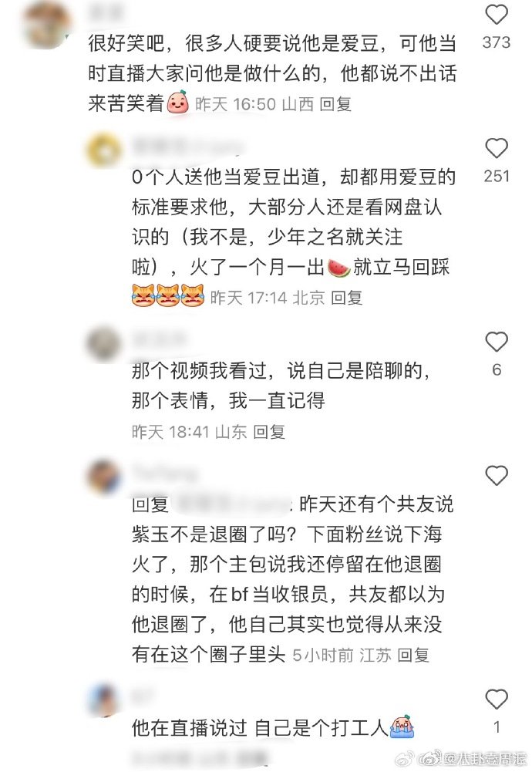Like the comment with 251 likes
The height and width of the screenshot is (772, 532).
tap(497, 148)
